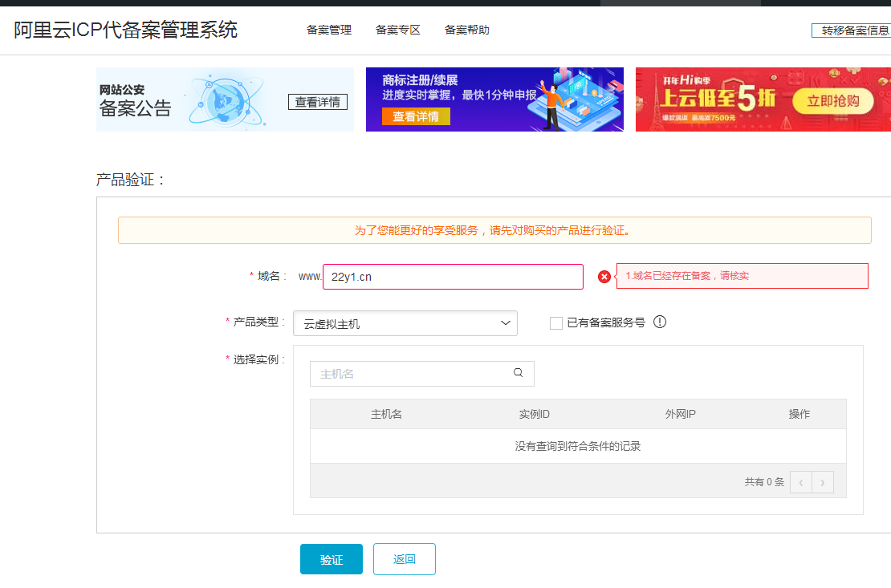The image size is (891, 588).
Task: Click the 共有 0 条 count text
Action: click(x=764, y=482)
